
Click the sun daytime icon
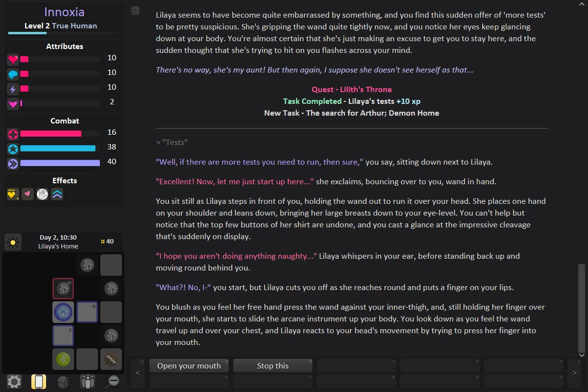(13, 242)
